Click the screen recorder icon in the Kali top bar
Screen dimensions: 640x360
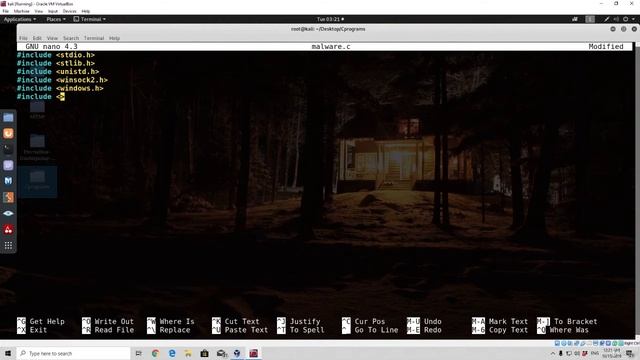[575, 19]
